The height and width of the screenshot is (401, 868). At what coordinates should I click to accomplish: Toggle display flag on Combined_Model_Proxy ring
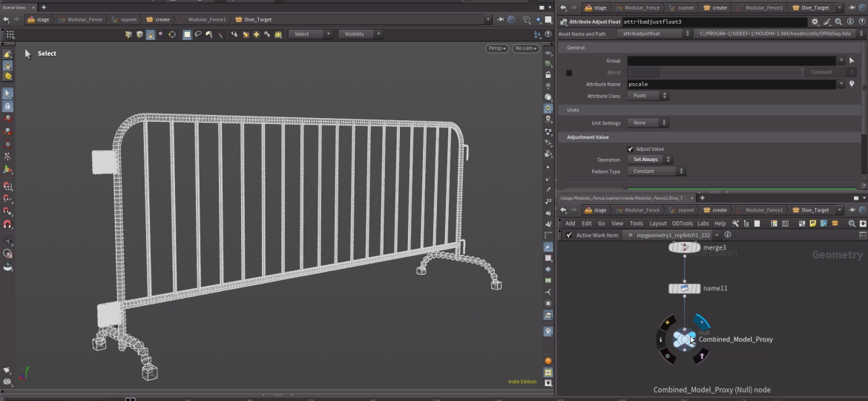[701, 322]
